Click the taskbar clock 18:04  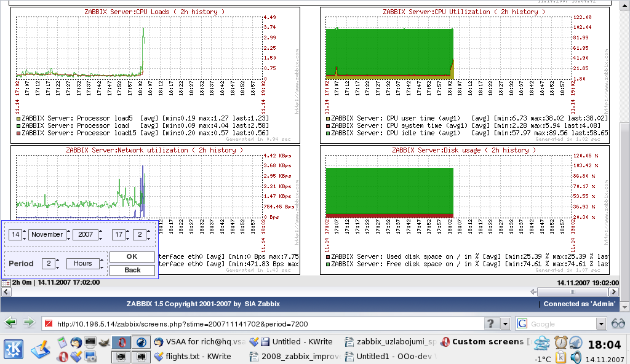[x=604, y=344]
